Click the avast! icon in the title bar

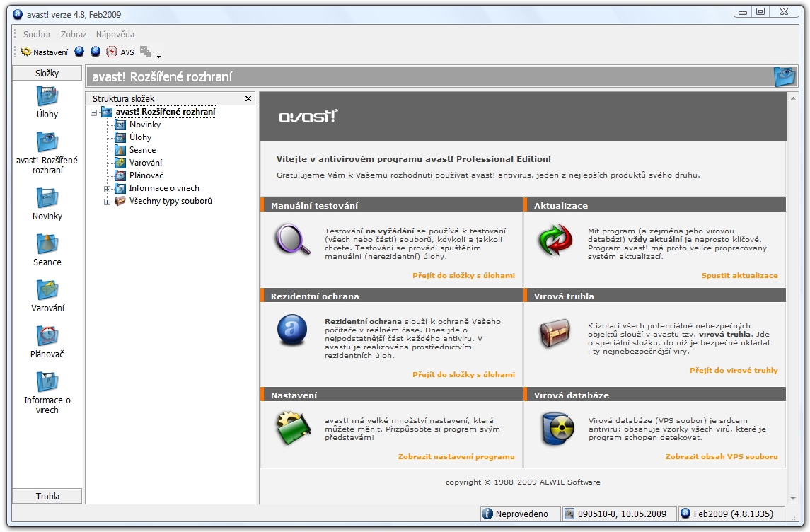(18, 14)
